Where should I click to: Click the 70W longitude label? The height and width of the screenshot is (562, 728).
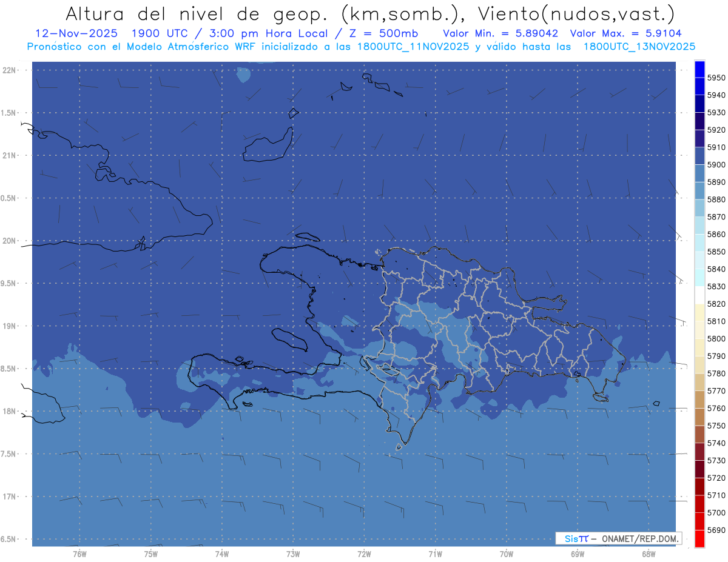[507, 554]
